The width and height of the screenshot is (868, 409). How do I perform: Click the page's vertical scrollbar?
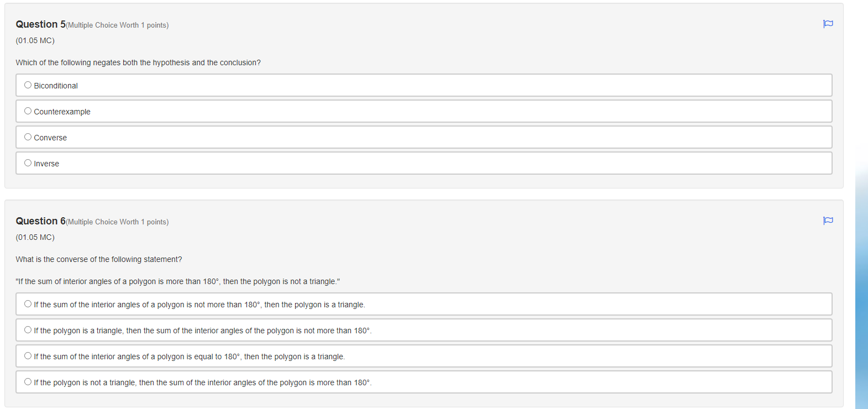861,276
